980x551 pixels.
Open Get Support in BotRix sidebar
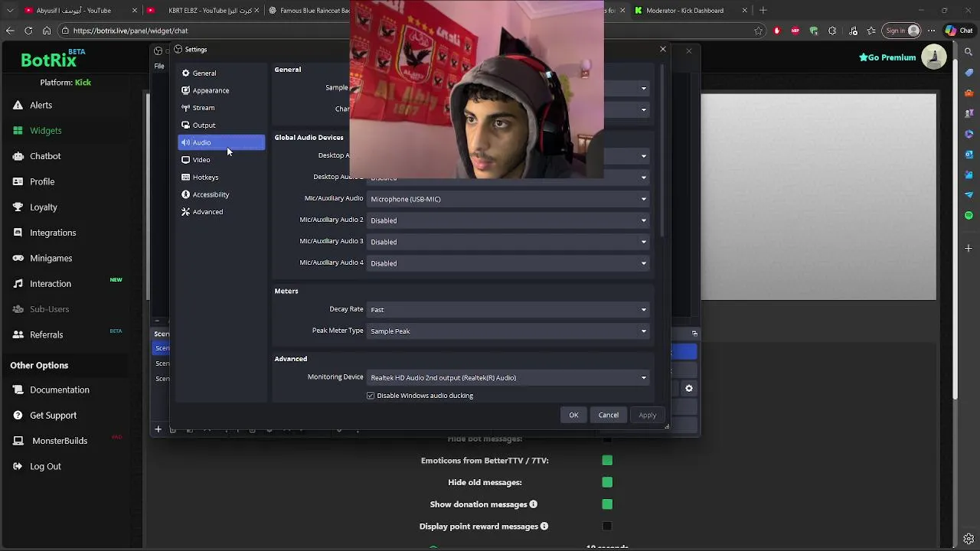click(53, 416)
